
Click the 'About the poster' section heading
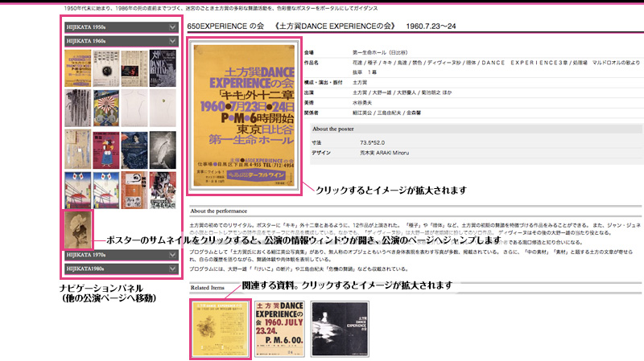(333, 129)
